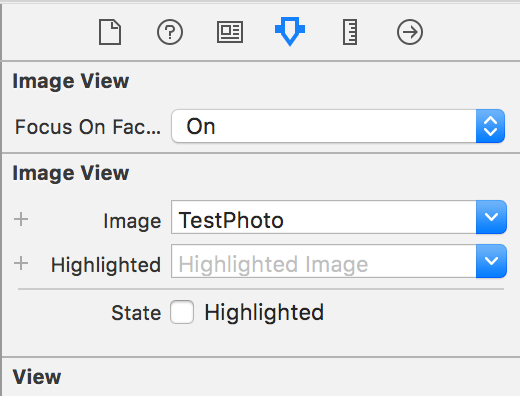Click the On value in popup
Screen dimensions: 520x396
point(201,127)
